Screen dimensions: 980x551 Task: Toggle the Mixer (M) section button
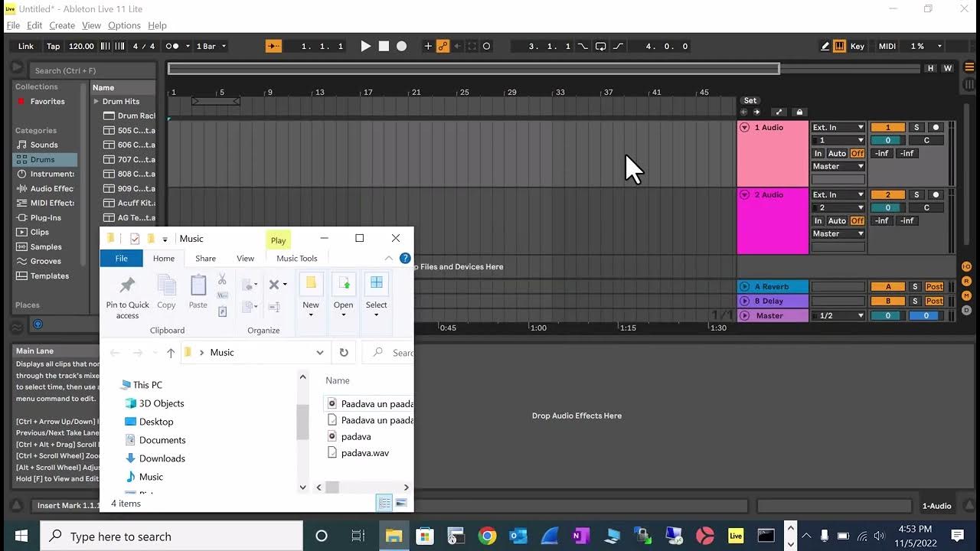tap(966, 295)
